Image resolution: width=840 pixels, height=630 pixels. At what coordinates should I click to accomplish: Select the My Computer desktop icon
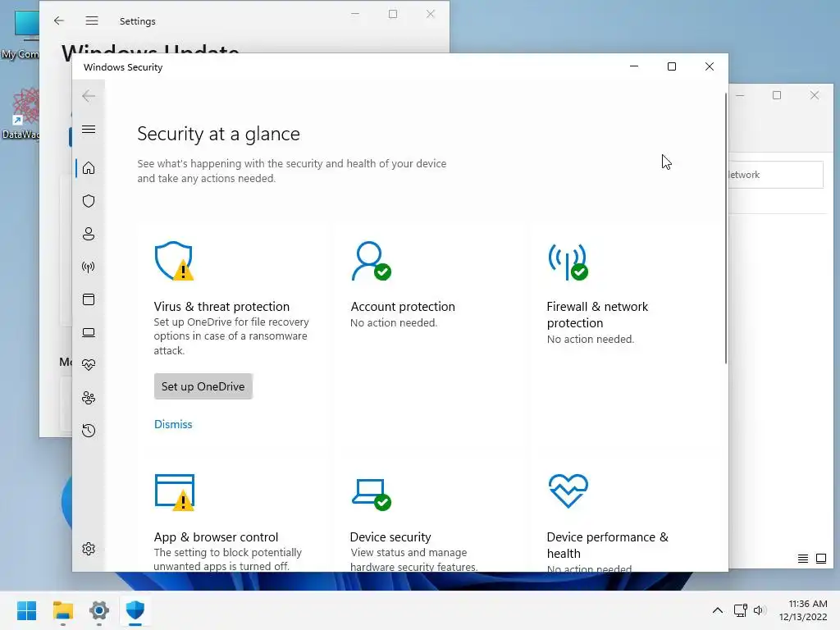click(x=21, y=35)
